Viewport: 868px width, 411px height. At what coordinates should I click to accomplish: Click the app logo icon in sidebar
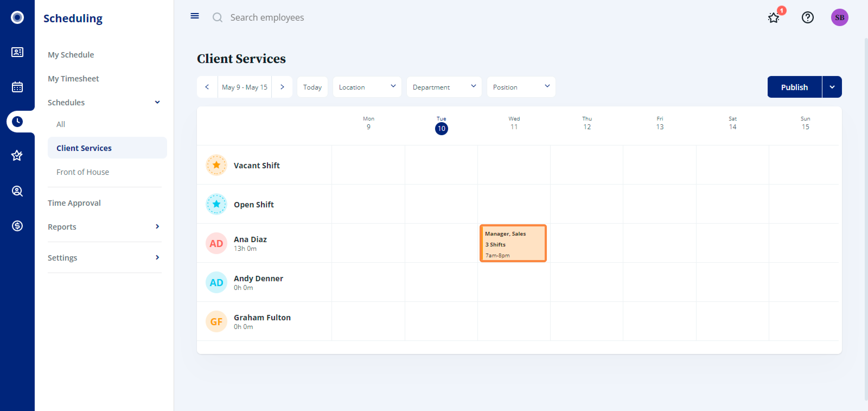tap(17, 17)
